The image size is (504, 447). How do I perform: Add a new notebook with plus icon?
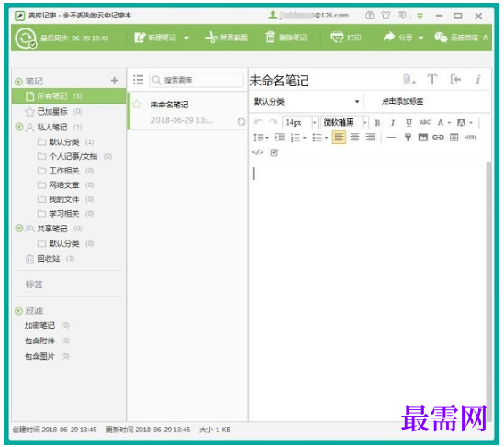click(x=114, y=81)
